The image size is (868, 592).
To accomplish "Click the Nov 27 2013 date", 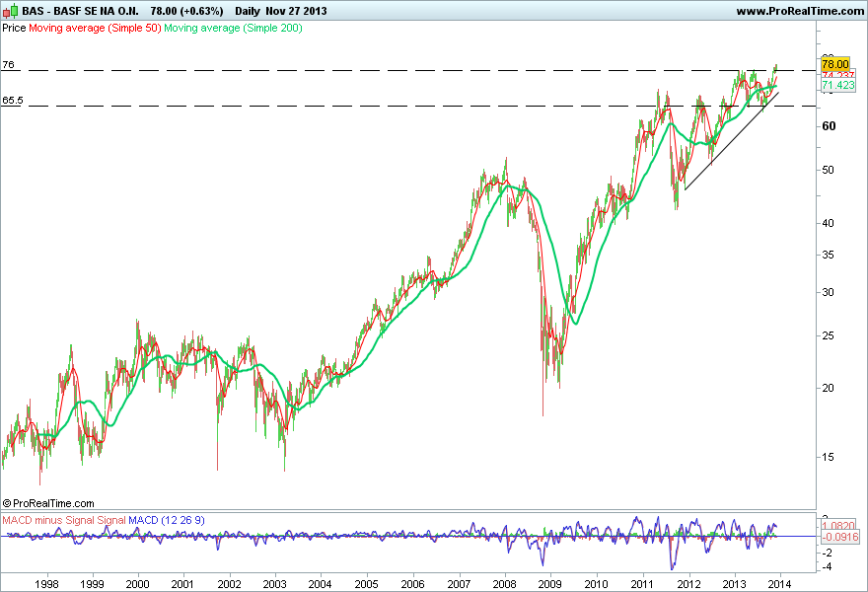I will coord(296,11).
